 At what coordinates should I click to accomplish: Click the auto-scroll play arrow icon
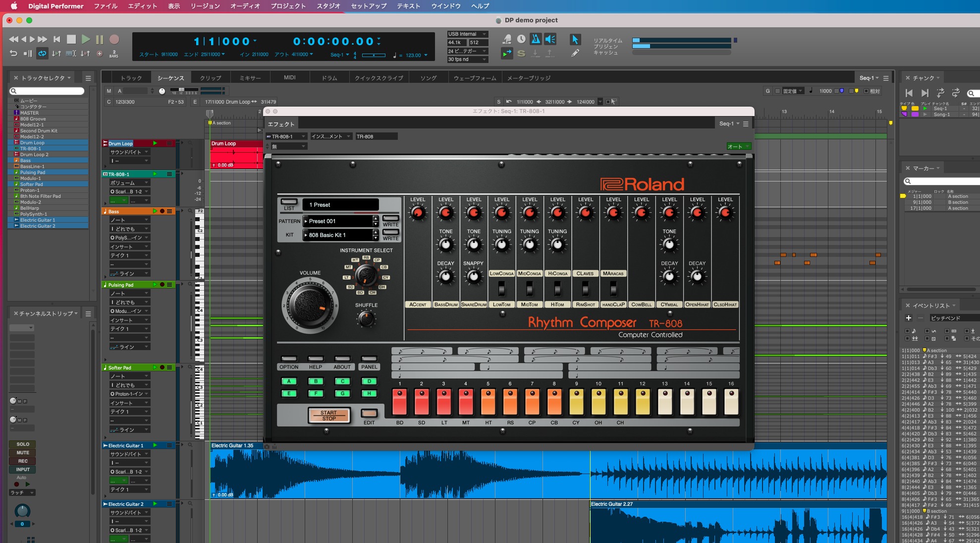pos(507,53)
